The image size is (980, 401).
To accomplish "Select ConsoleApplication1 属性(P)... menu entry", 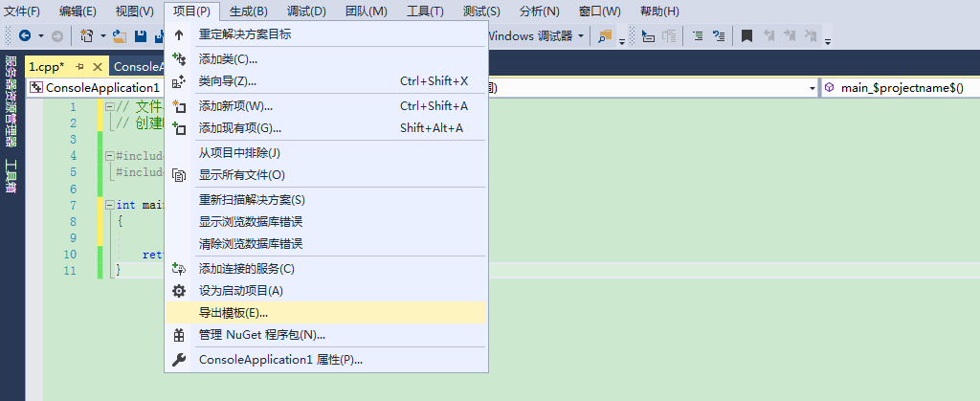I will (x=325, y=360).
